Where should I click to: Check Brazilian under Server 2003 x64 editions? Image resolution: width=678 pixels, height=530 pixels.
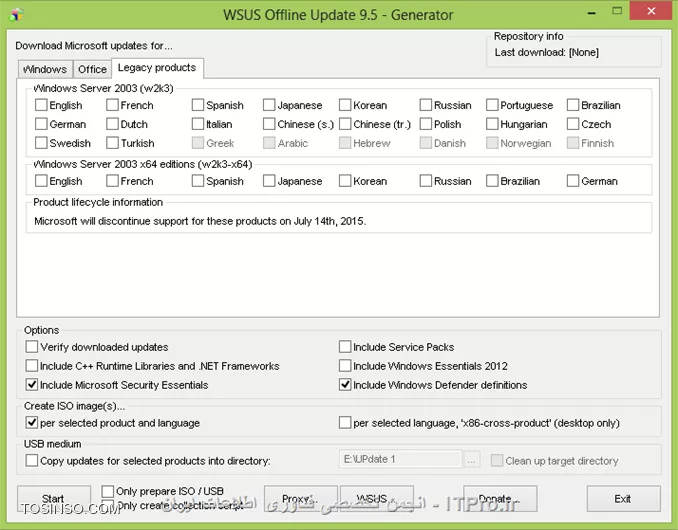coord(492,181)
